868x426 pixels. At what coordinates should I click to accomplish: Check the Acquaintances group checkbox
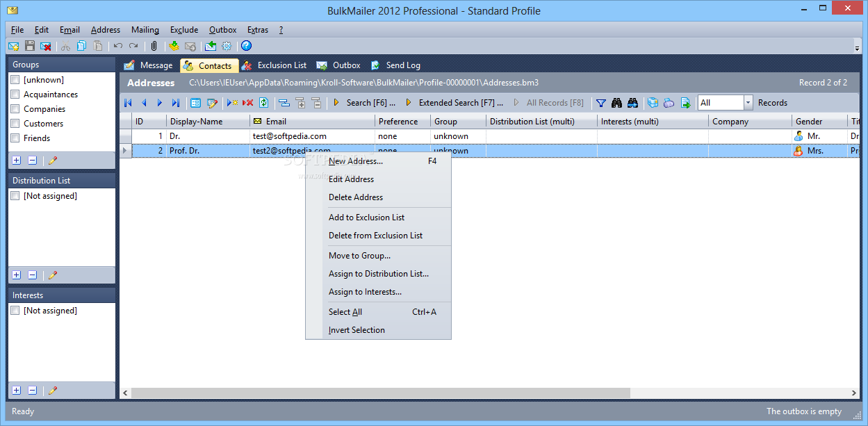coord(15,95)
